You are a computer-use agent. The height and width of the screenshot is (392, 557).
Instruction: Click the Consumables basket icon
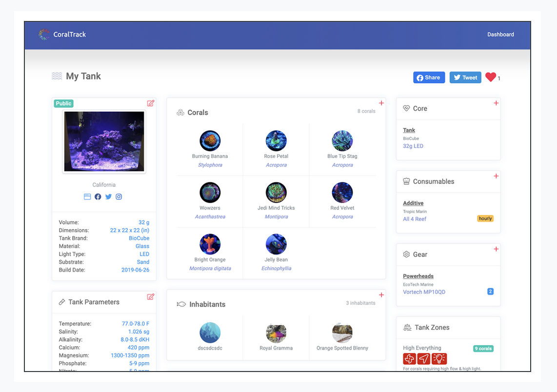pos(406,181)
